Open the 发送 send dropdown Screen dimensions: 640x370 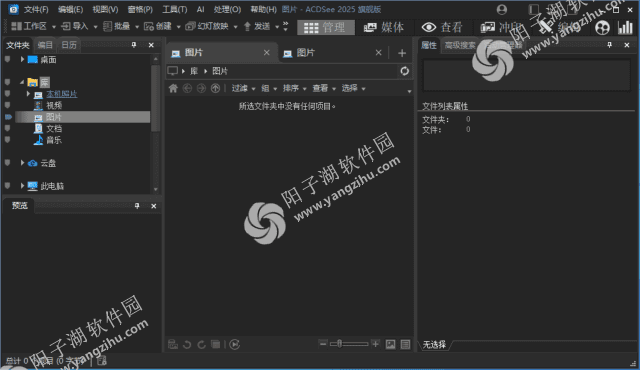(277, 27)
